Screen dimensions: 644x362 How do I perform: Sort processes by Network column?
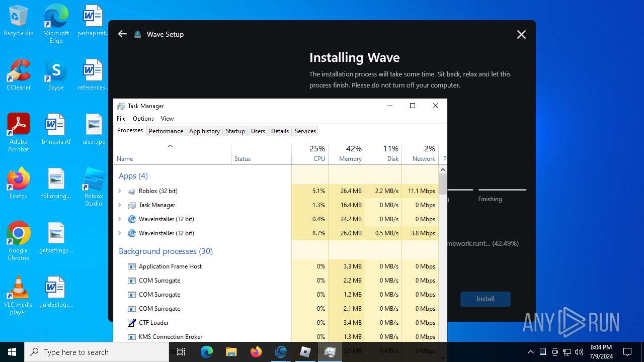tap(420, 154)
